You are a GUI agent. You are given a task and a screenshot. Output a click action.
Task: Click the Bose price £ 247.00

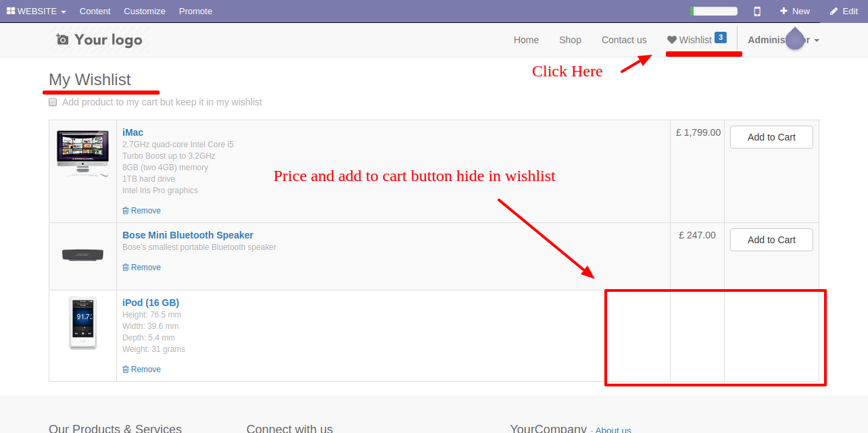[x=698, y=235]
